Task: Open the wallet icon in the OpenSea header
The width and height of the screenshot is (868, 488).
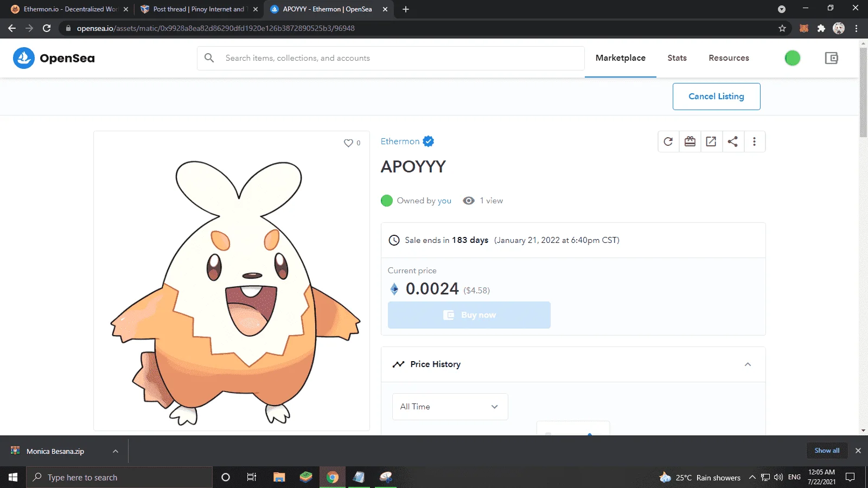Action: point(831,58)
